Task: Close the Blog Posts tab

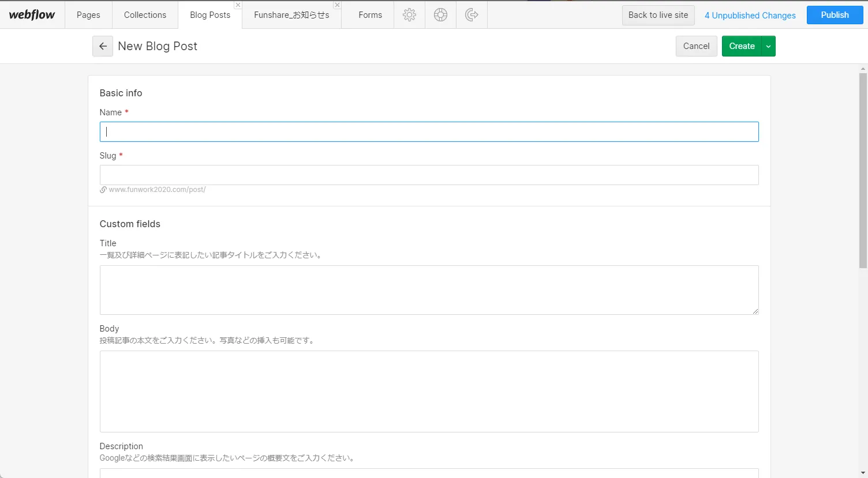Action: click(x=237, y=5)
